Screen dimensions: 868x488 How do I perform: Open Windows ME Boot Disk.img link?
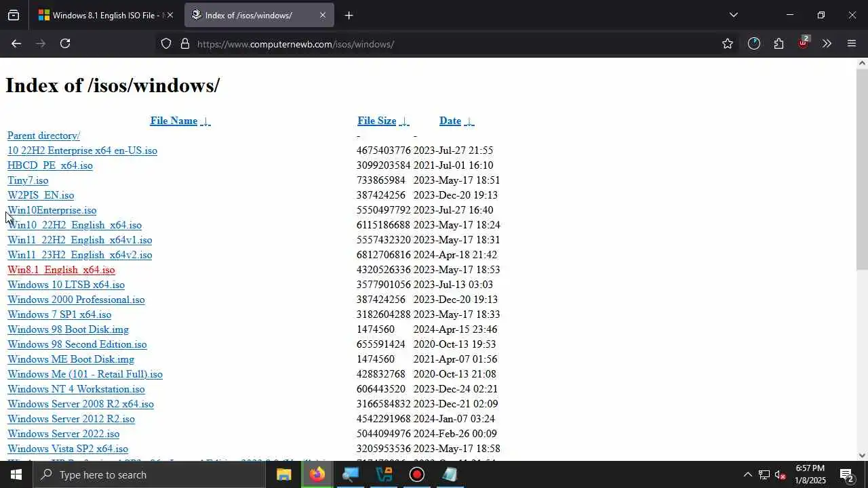click(x=71, y=359)
